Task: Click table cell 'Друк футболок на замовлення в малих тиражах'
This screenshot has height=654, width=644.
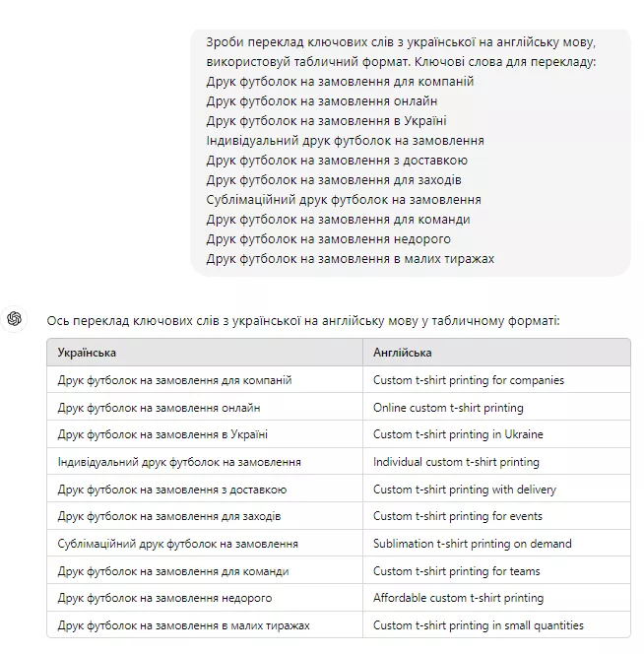Action: coord(183,625)
